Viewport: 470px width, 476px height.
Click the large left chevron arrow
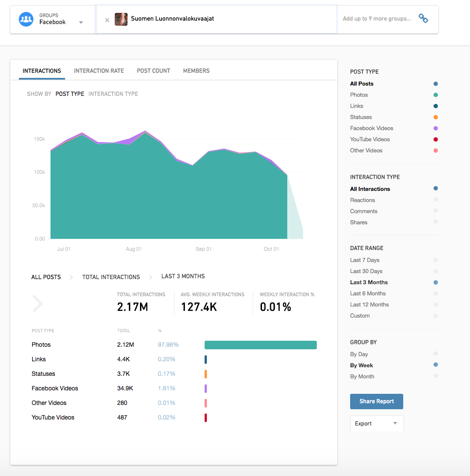[38, 303]
